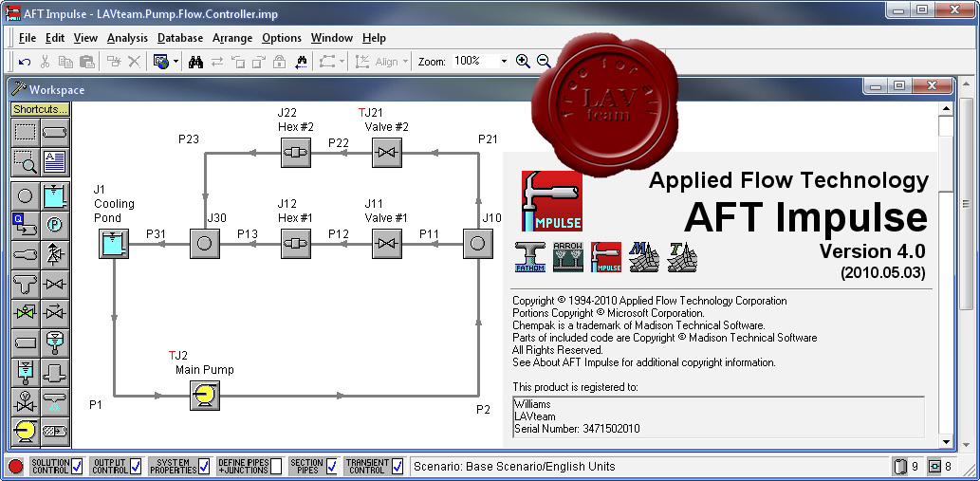
Task: Open the View menu
Action: point(85,38)
